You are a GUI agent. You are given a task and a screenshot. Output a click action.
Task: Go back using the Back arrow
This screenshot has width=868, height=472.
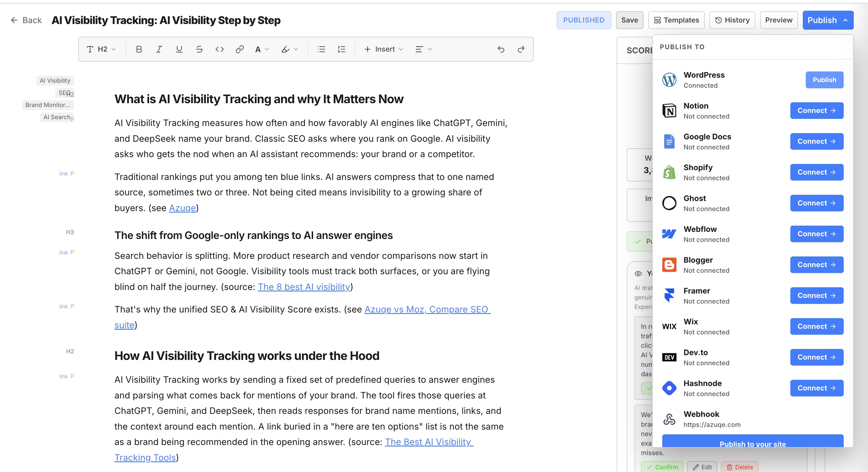pyautogui.click(x=26, y=20)
